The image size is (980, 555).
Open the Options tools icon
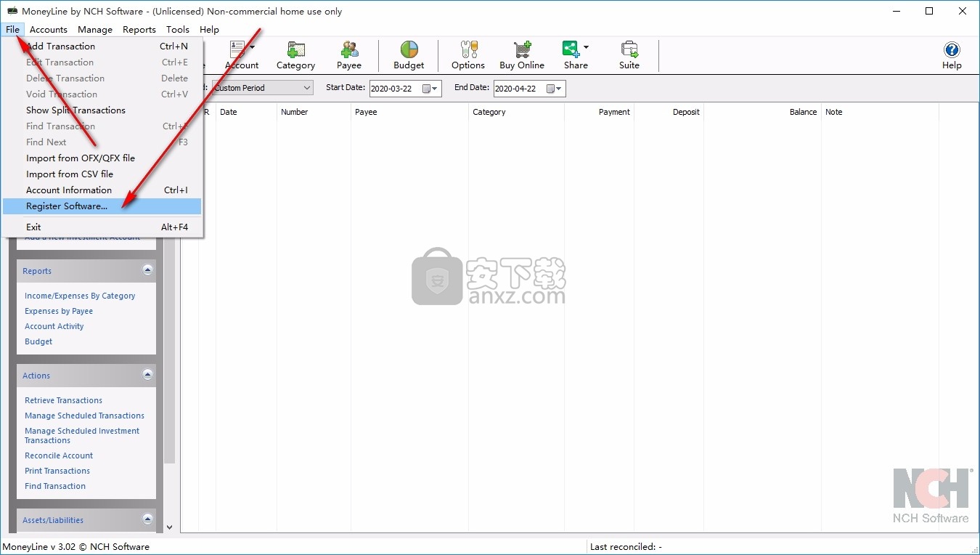(468, 55)
